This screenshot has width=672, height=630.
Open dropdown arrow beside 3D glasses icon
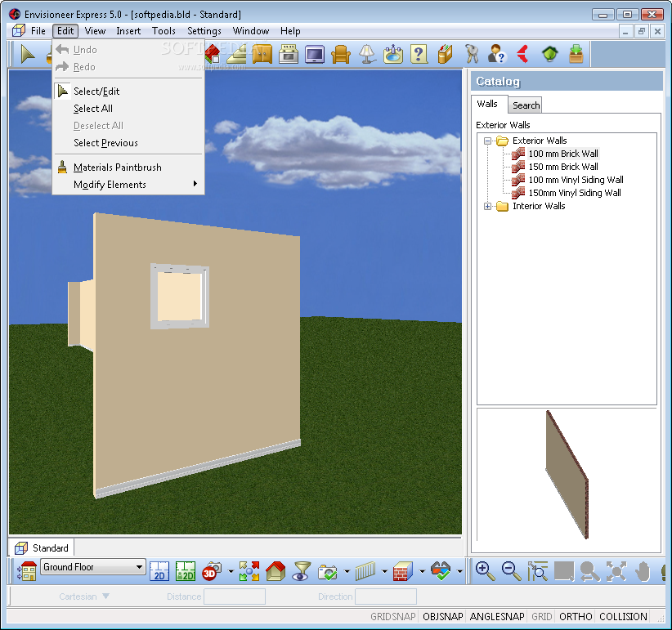click(460, 571)
